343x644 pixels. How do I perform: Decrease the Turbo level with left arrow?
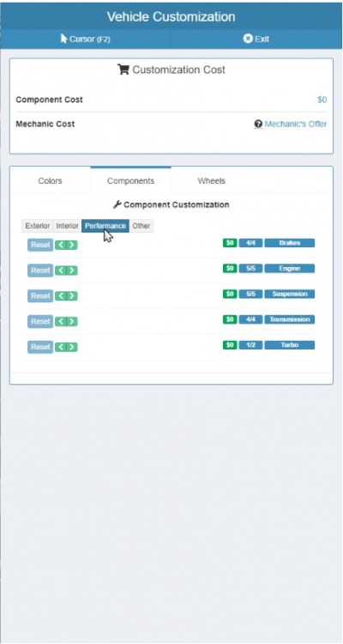point(61,347)
